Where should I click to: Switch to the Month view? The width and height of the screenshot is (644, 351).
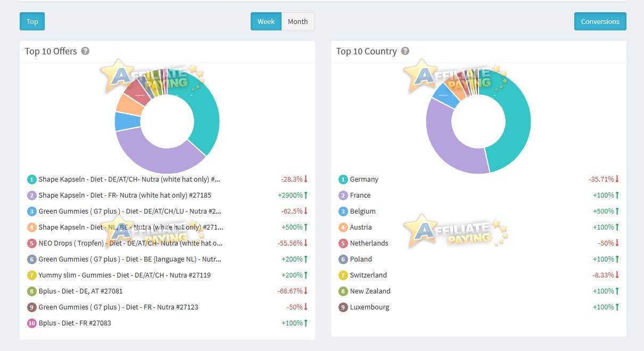pyautogui.click(x=298, y=21)
